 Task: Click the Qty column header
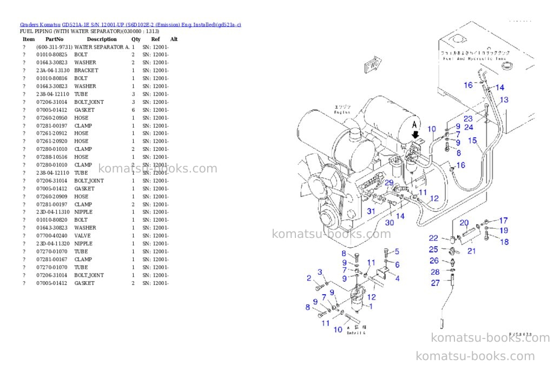pyautogui.click(x=136, y=39)
